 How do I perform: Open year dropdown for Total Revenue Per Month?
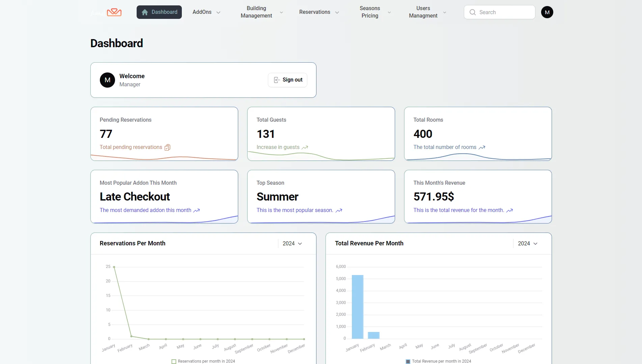coord(528,243)
